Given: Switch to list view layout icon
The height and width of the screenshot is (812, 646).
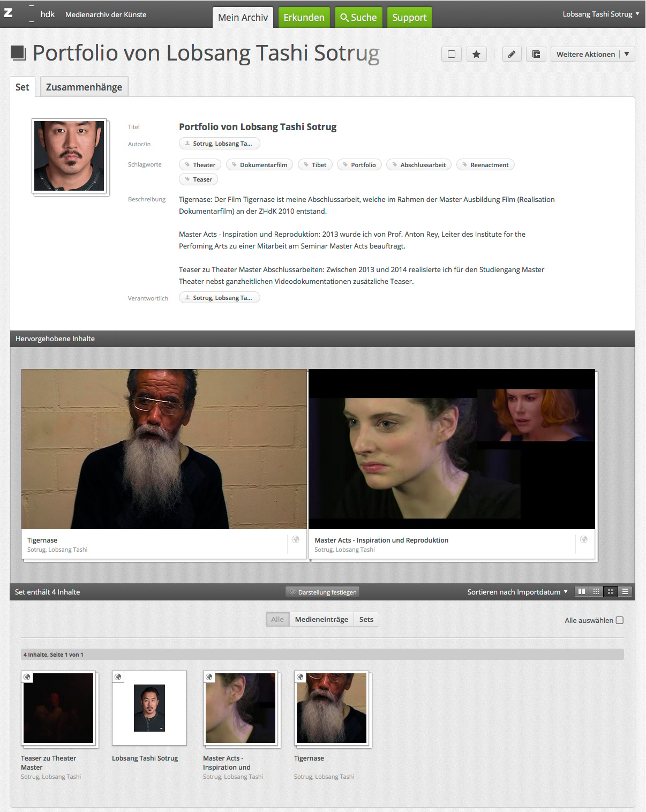Looking at the screenshot, I should point(625,592).
